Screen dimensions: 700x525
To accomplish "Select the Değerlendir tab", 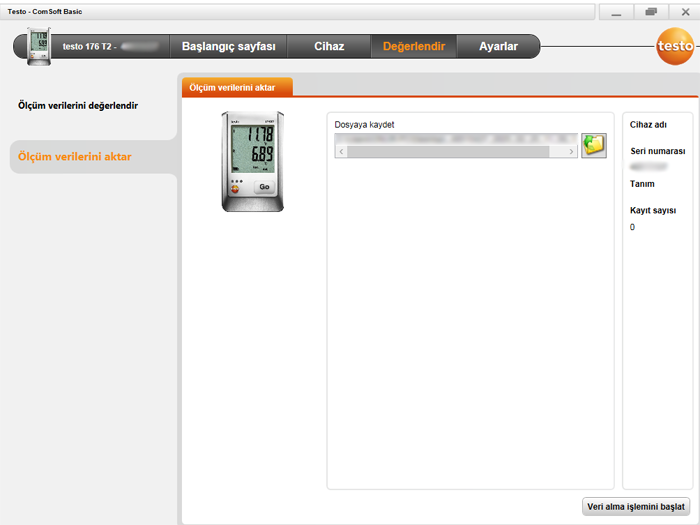I will [413, 47].
